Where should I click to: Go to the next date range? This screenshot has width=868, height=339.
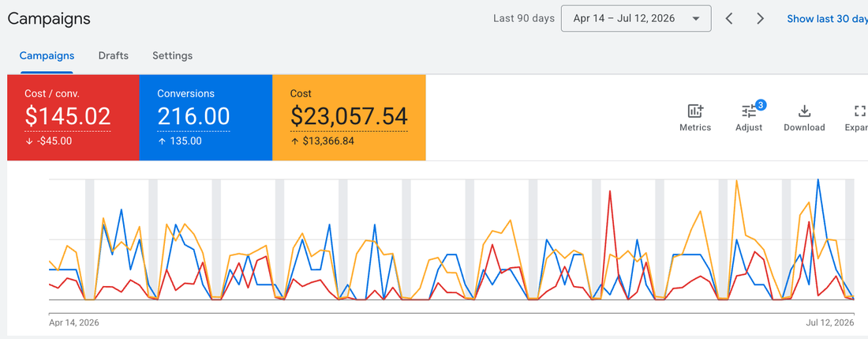(x=760, y=18)
